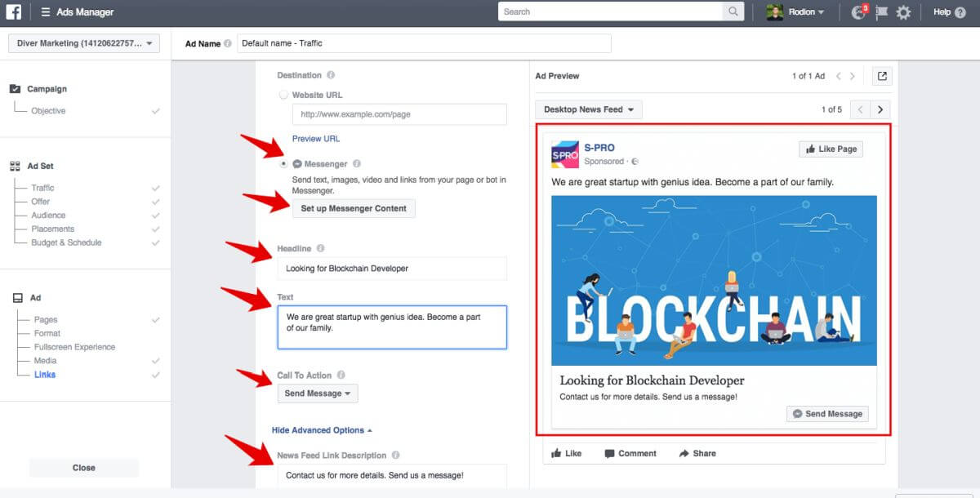This screenshot has width=980, height=498.
Task: Click the Share icon under ad preview
Action: 684,453
